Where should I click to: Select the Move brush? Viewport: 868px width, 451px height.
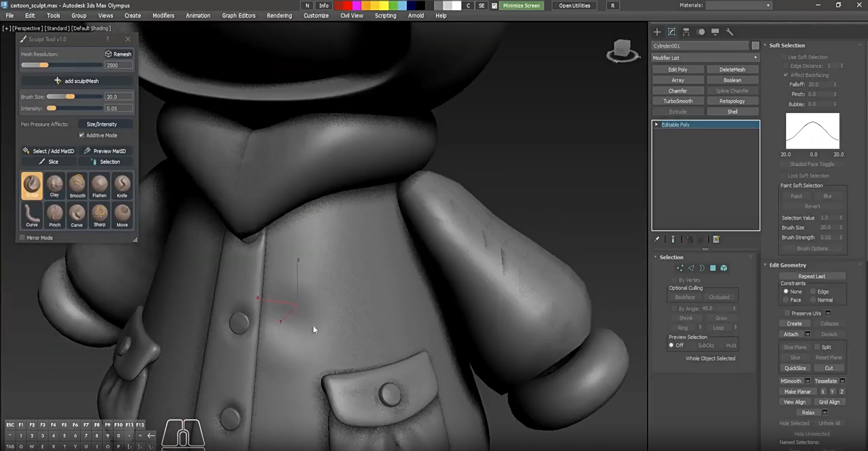(x=122, y=215)
